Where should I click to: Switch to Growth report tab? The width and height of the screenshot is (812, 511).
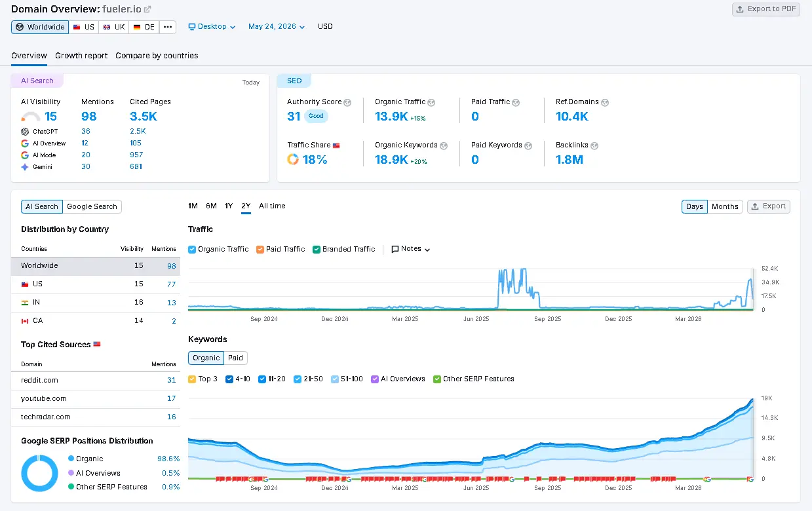pyautogui.click(x=81, y=56)
